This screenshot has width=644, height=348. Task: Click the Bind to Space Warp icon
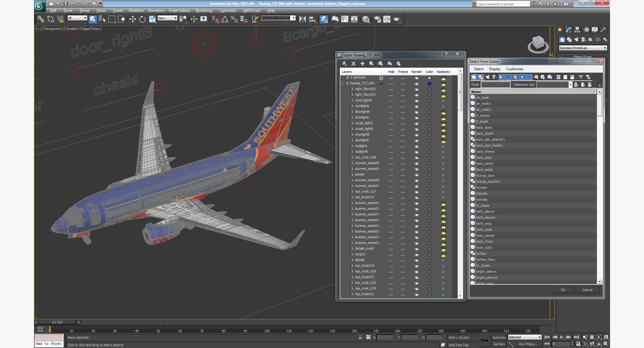click(60, 19)
